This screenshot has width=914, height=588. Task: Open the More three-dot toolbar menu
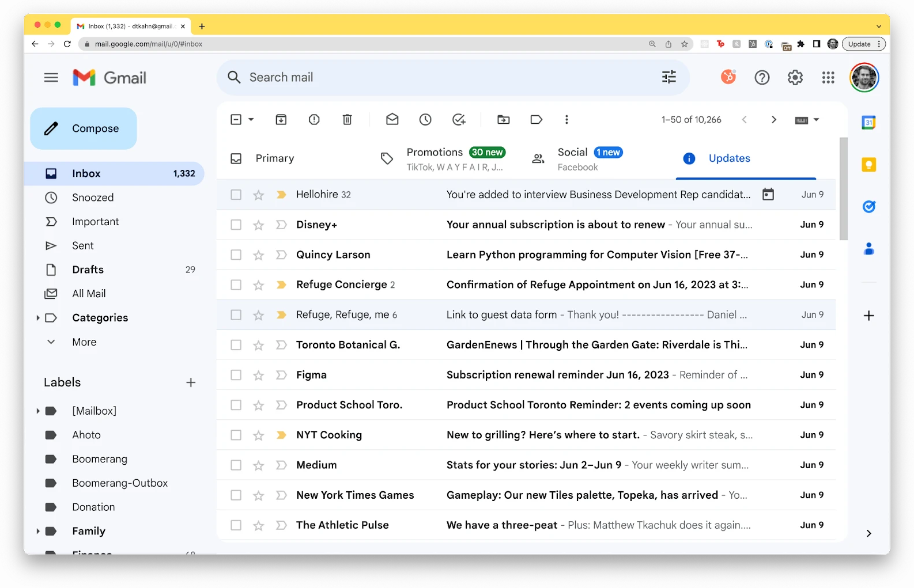pyautogui.click(x=566, y=120)
